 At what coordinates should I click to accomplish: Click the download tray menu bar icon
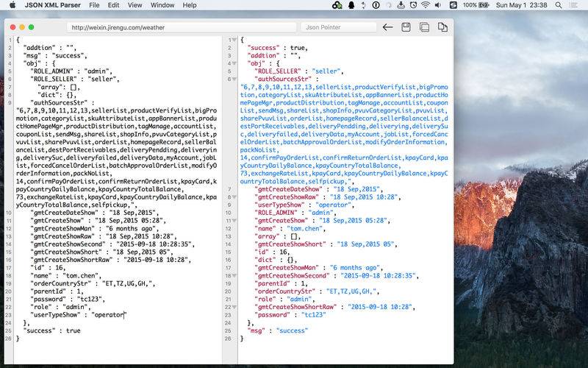pyautogui.click(x=401, y=5)
